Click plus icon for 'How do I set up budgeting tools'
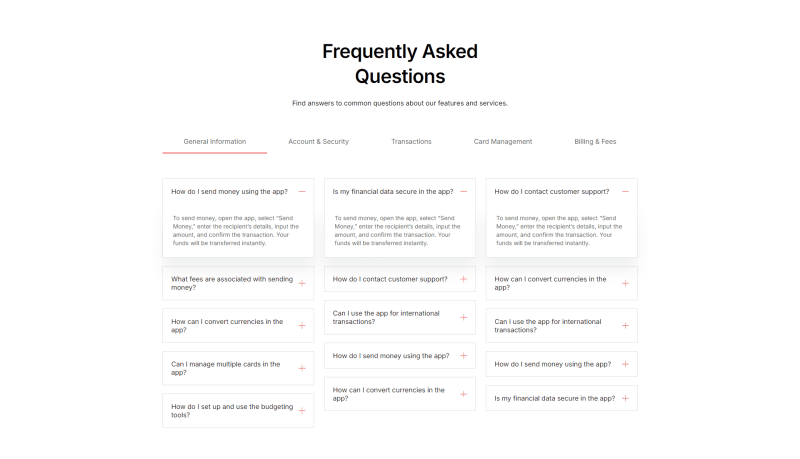This screenshot has width=800, height=459. pos(302,411)
